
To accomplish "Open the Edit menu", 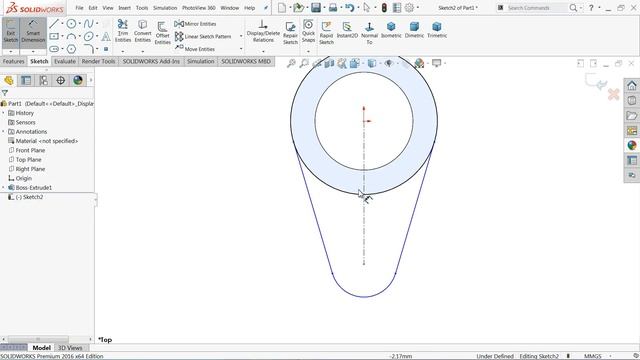I will pyautogui.click(x=93, y=8).
